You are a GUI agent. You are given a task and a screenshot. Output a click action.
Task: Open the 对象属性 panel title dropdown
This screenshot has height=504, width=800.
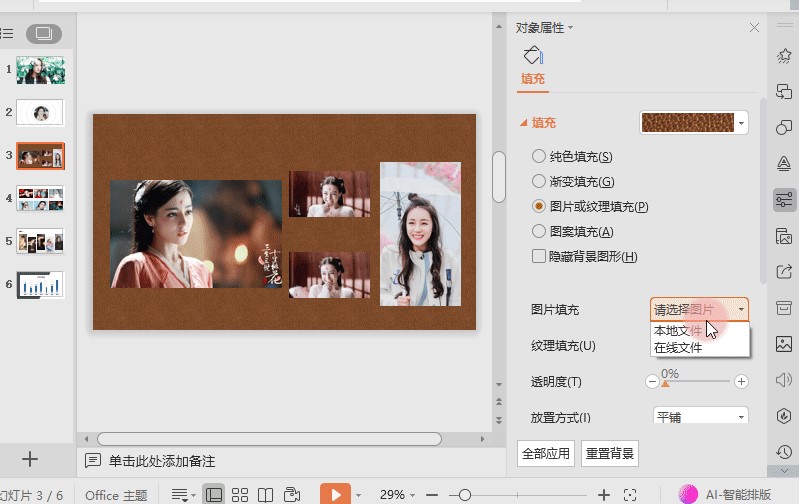570,28
